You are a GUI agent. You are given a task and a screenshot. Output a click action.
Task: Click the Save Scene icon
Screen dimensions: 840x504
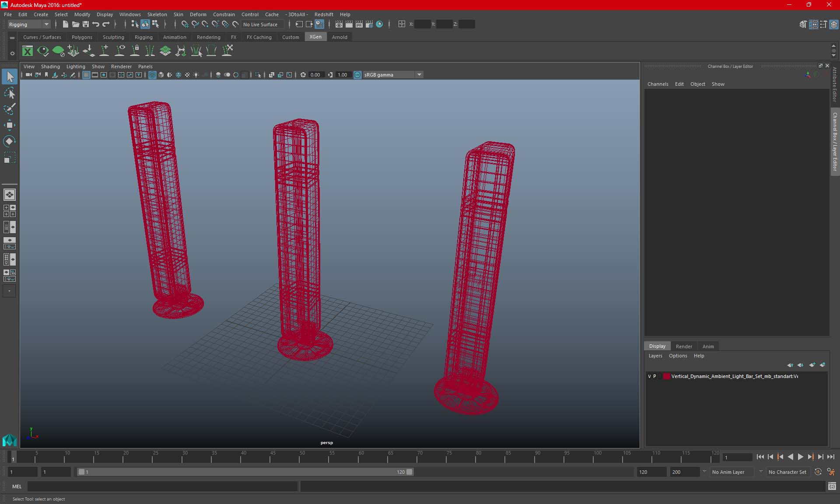tap(86, 24)
